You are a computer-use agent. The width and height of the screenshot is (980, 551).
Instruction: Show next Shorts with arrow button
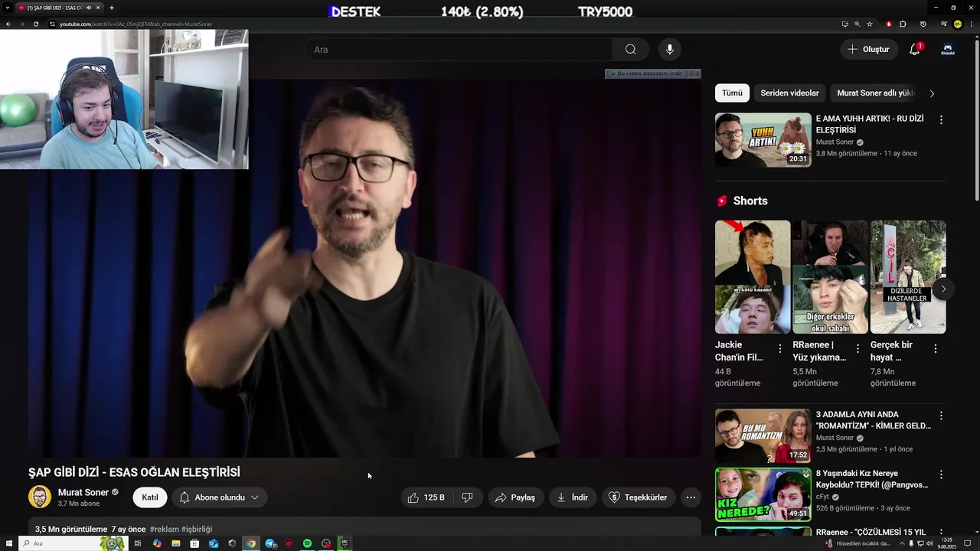(943, 289)
